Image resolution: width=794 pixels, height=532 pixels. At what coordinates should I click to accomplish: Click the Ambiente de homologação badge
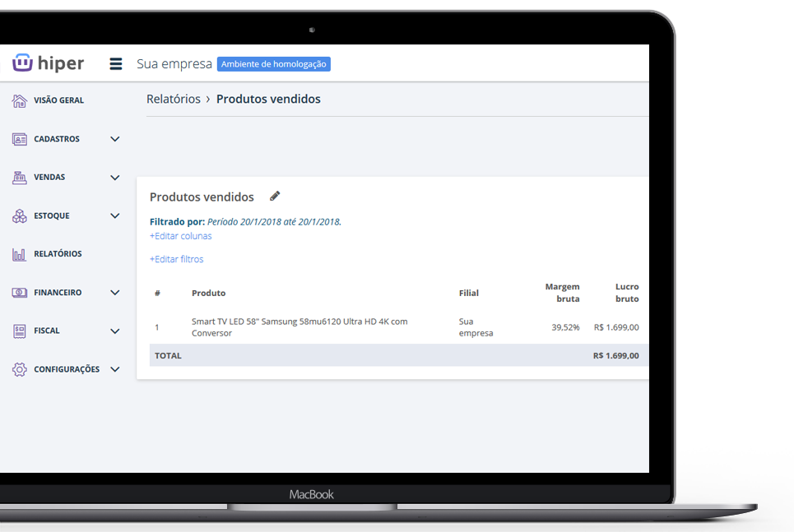click(x=273, y=64)
